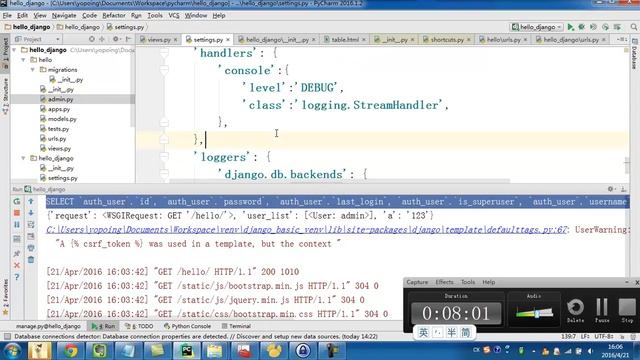Open Chrome from the taskbar
The image size is (640, 360).
click(70, 351)
